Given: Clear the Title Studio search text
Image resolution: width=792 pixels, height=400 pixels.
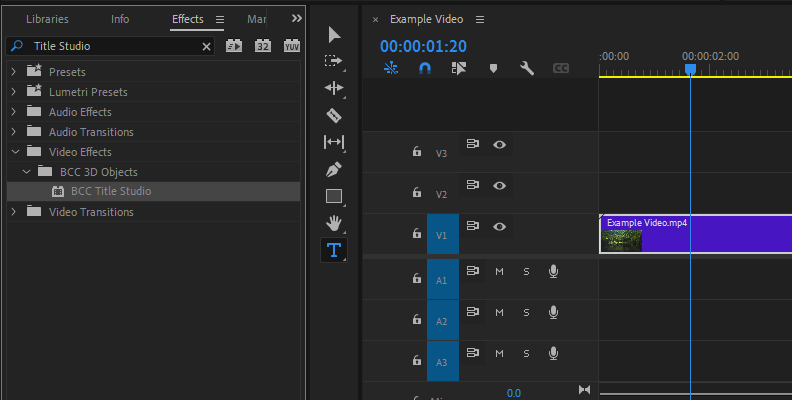Looking at the screenshot, I should click(207, 46).
